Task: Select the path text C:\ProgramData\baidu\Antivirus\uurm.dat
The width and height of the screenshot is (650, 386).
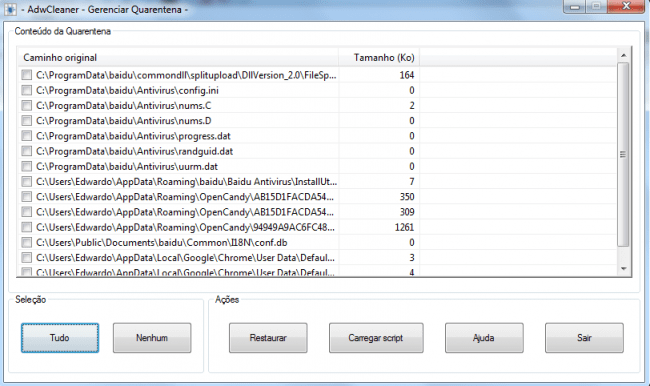Action: click(127, 166)
